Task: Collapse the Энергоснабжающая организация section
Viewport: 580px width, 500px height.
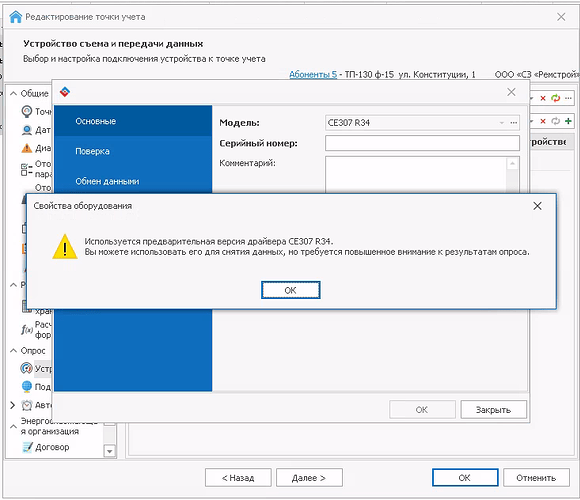Action: click(x=13, y=426)
